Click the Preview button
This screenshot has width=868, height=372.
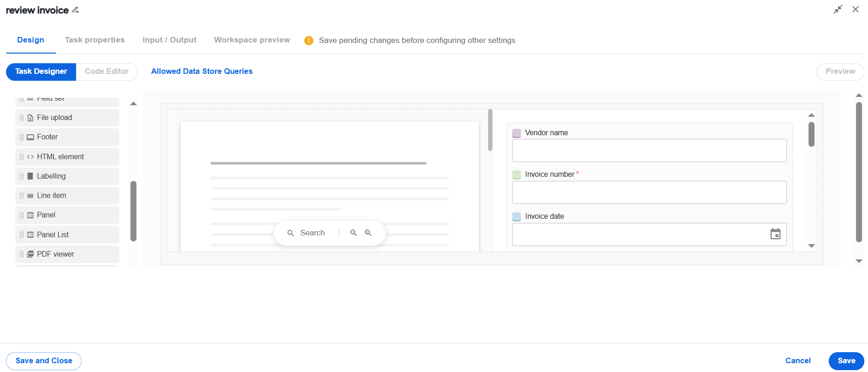pyautogui.click(x=840, y=72)
